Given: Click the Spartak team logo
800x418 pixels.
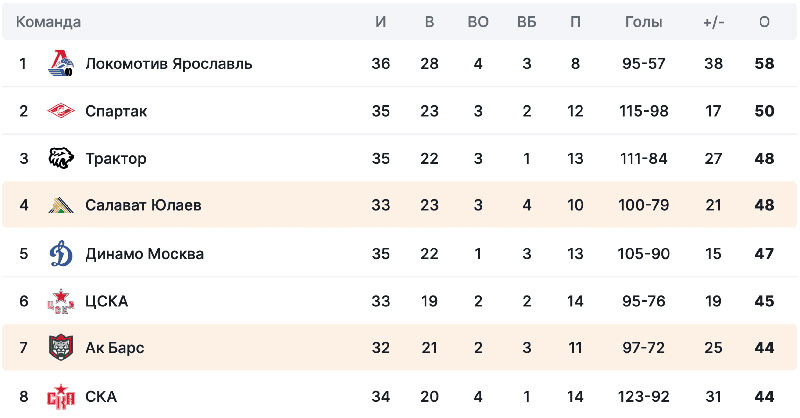Looking at the screenshot, I should (61, 111).
